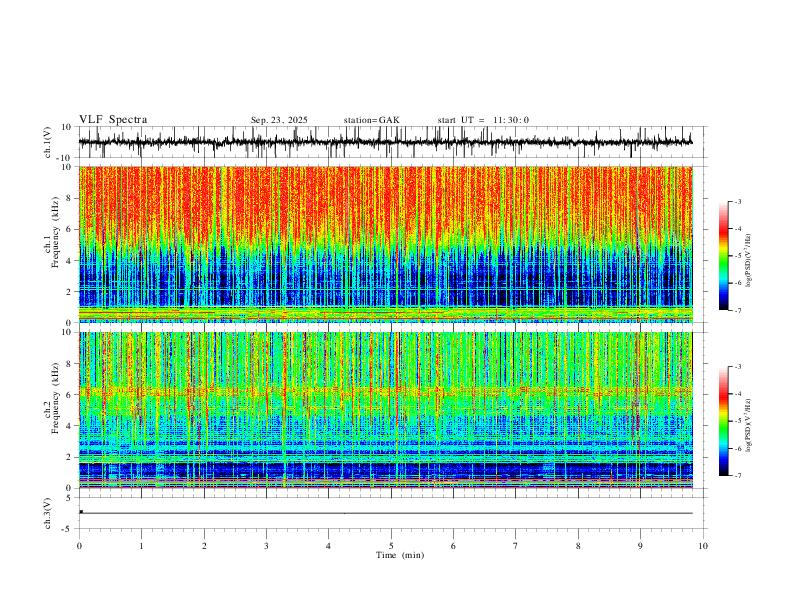Viewport: 792px width, 612px height.
Task: Click the time axis tick label '5'
Action: pyautogui.click(x=391, y=546)
